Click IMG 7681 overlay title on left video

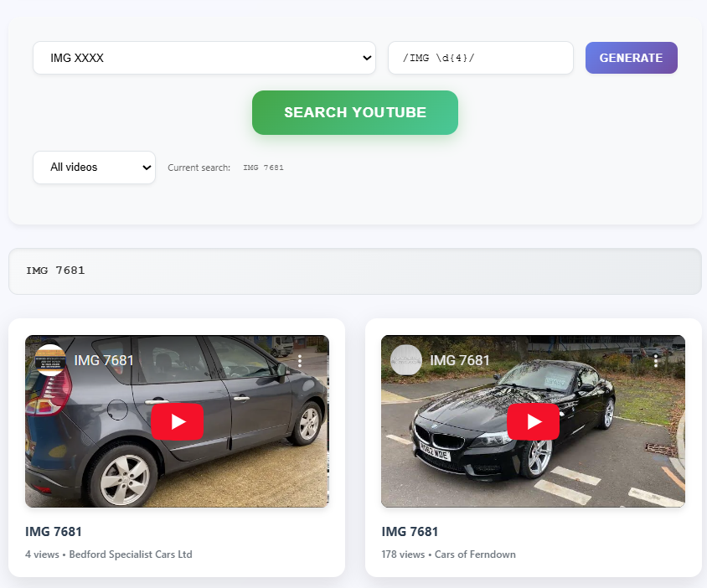click(104, 360)
